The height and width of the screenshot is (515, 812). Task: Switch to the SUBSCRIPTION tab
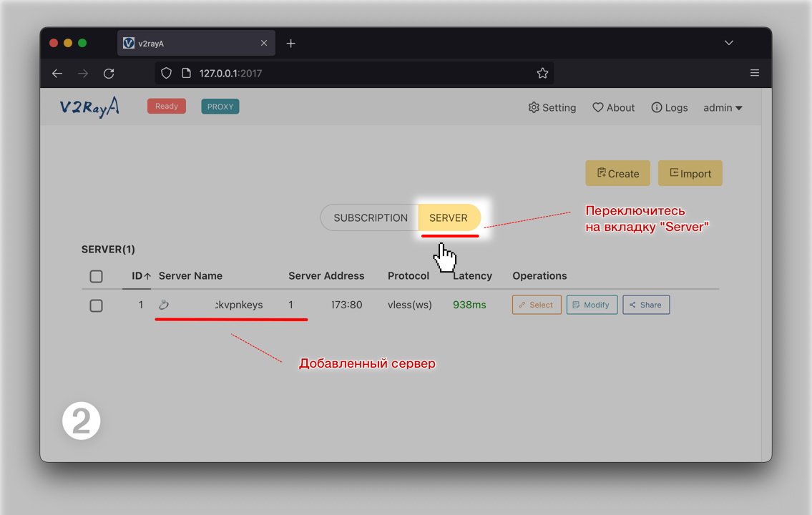coord(370,218)
